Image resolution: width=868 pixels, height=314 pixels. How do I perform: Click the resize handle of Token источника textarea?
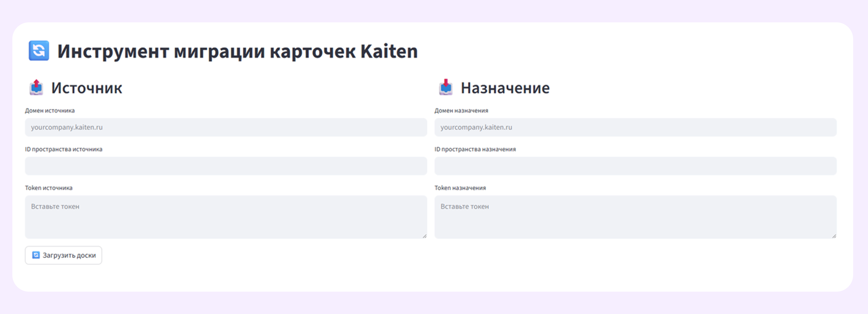pyautogui.click(x=424, y=236)
